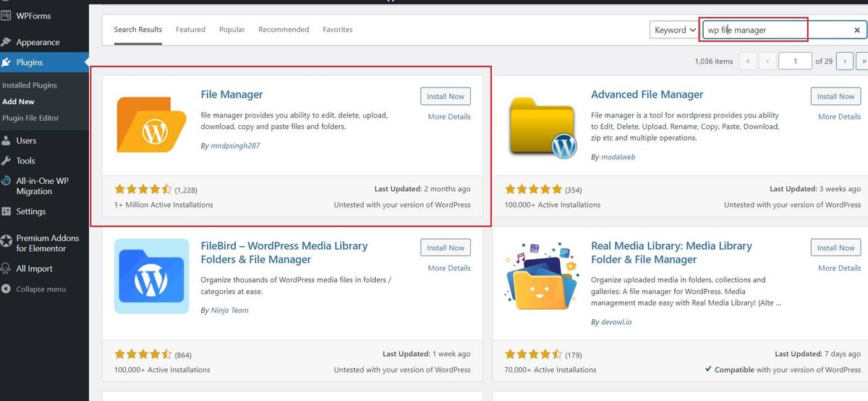Switch to the Favorites tab
The height and width of the screenshot is (401, 868).
coord(338,30)
